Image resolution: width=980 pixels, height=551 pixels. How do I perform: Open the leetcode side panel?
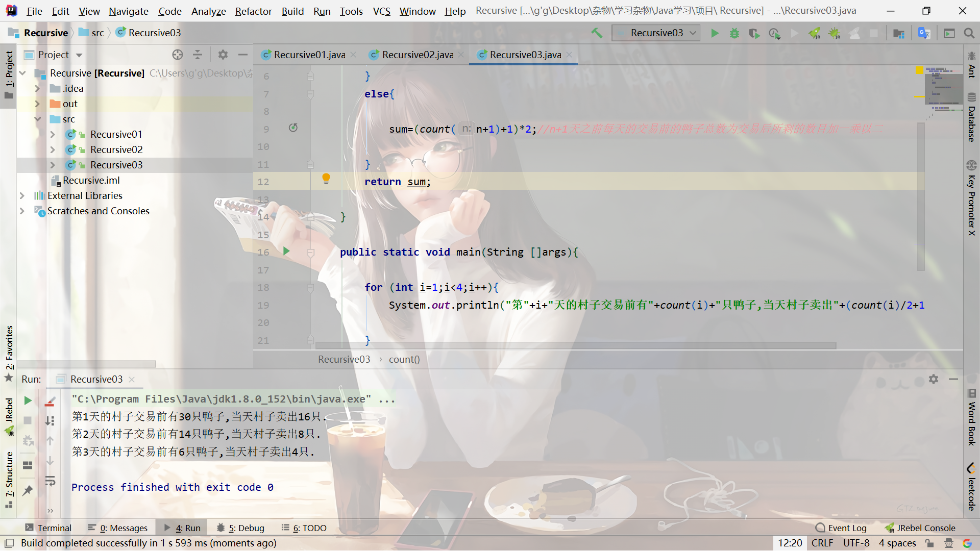point(971,487)
